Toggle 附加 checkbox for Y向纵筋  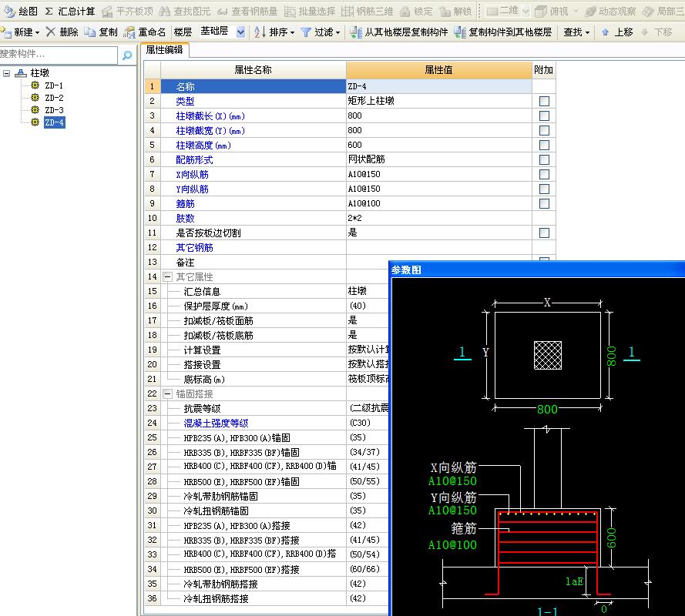point(544,189)
